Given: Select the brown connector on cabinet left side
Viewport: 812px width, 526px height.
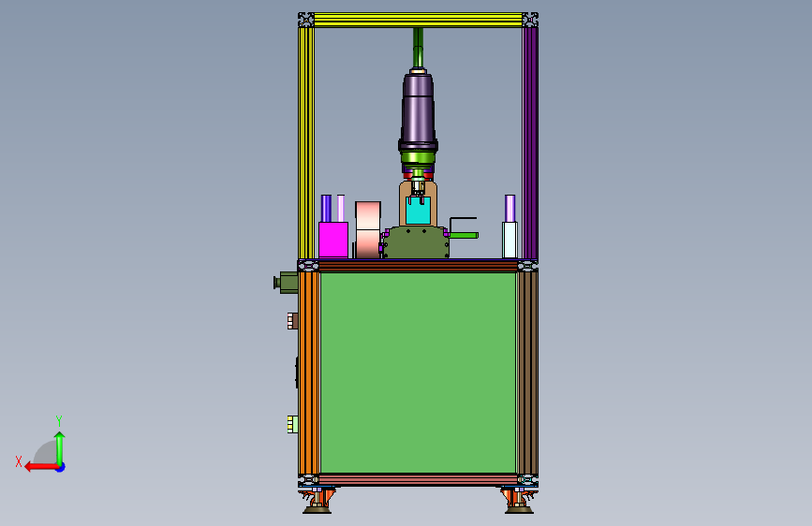Looking at the screenshot, I should (292, 321).
